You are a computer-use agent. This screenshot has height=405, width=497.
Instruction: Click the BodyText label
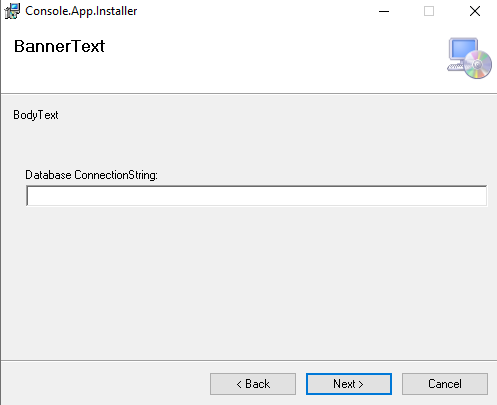[x=36, y=115]
